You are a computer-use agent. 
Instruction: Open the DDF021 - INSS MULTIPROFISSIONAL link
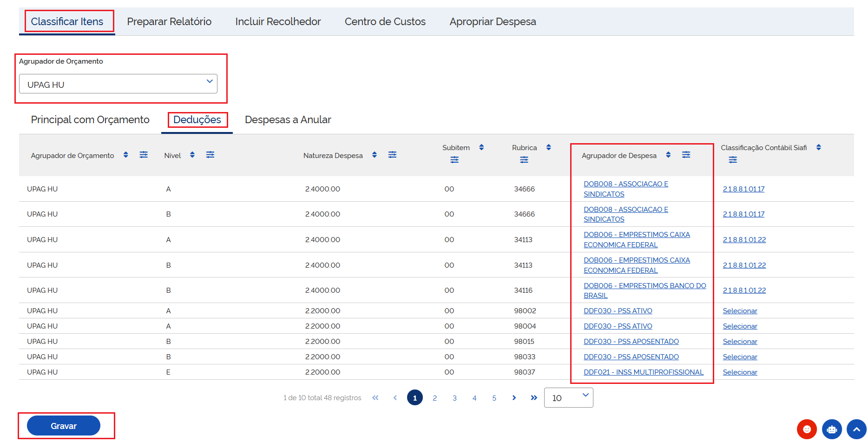(x=644, y=372)
